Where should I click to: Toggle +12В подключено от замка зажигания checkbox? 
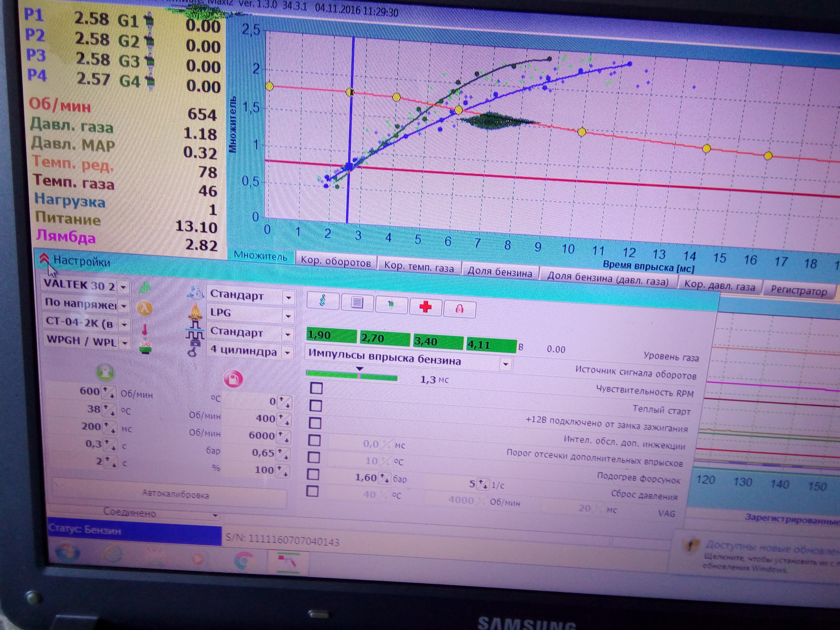[315, 423]
